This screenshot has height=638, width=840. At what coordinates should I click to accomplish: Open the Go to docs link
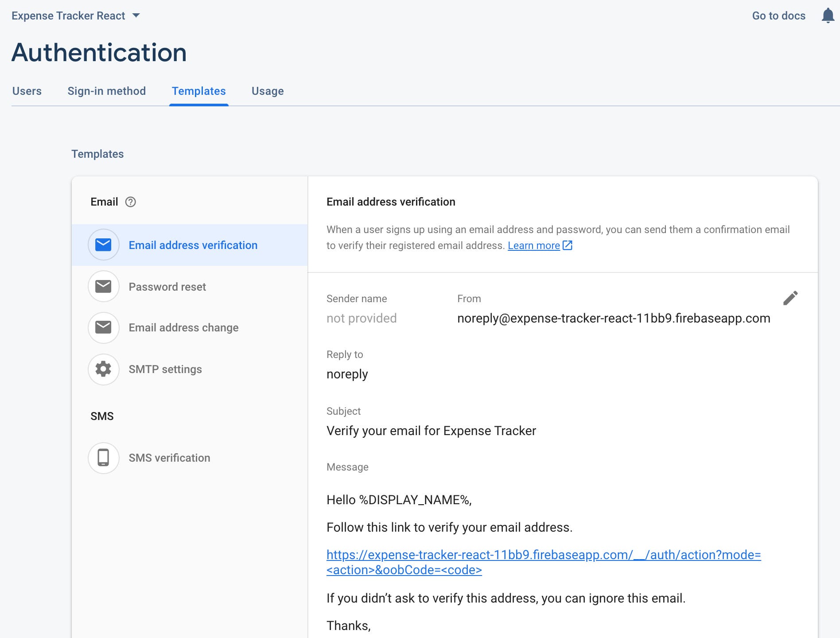click(778, 16)
